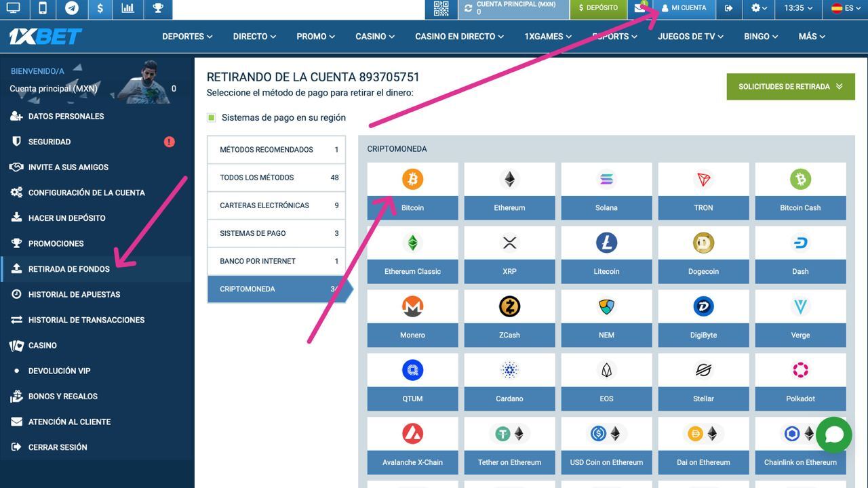The width and height of the screenshot is (868, 488).
Task: Select the Solana payment method
Action: [x=606, y=191]
